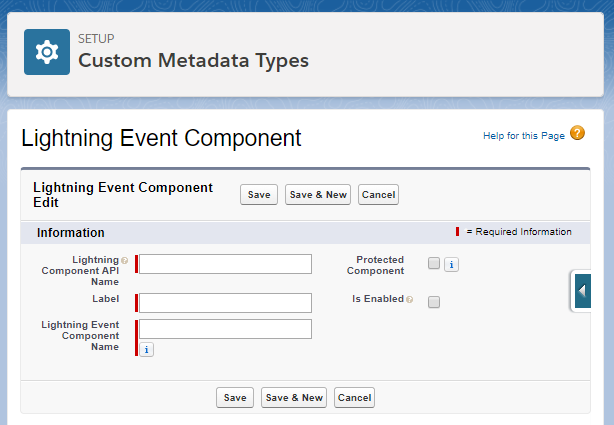Focus the Lightning Event Component Name field
This screenshot has width=614, height=425.
pos(226,329)
